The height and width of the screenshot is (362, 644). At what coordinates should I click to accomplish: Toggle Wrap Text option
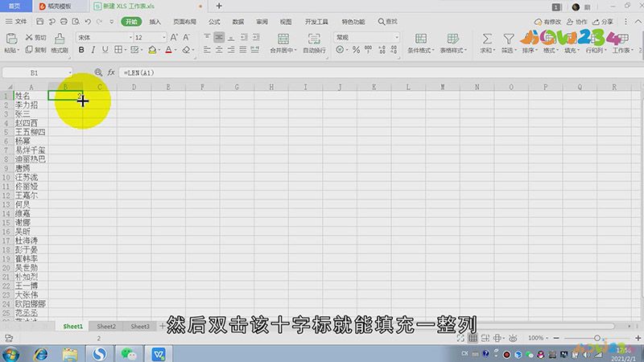[314, 39]
